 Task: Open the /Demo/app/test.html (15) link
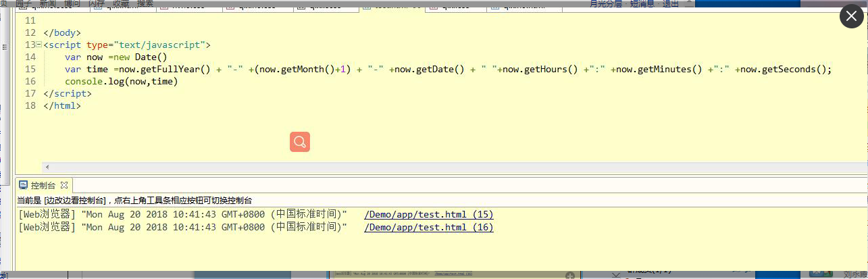429,214
